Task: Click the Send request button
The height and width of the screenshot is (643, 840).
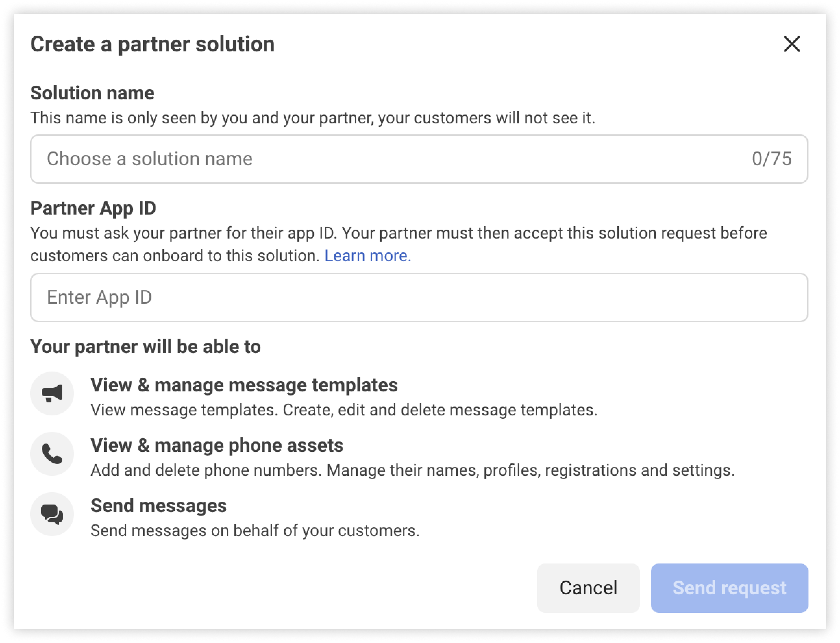Action: point(729,588)
